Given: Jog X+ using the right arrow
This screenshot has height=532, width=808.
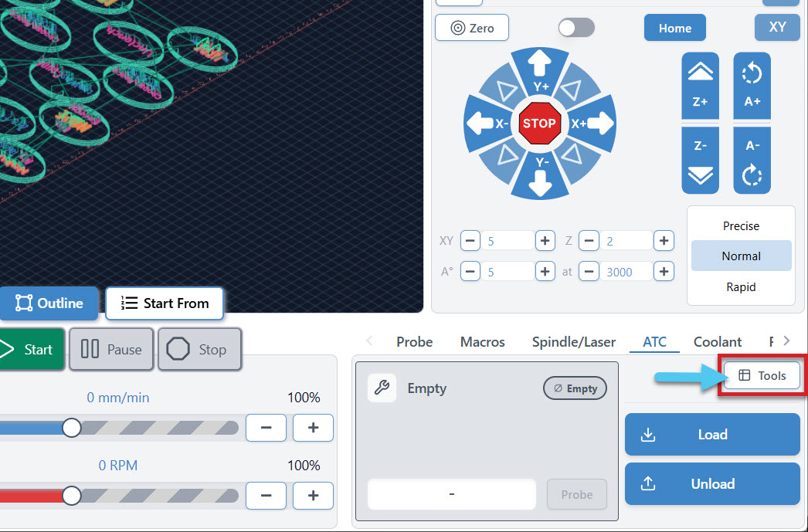Looking at the screenshot, I should (592, 124).
